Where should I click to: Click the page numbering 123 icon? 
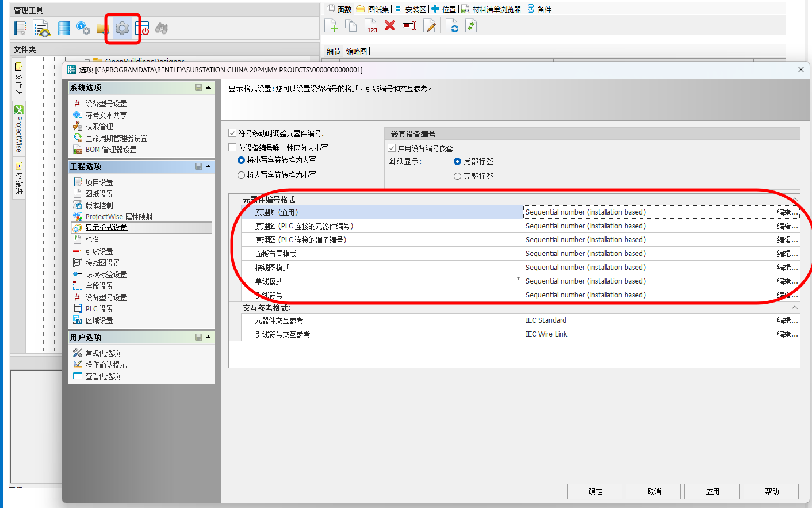coord(371,26)
